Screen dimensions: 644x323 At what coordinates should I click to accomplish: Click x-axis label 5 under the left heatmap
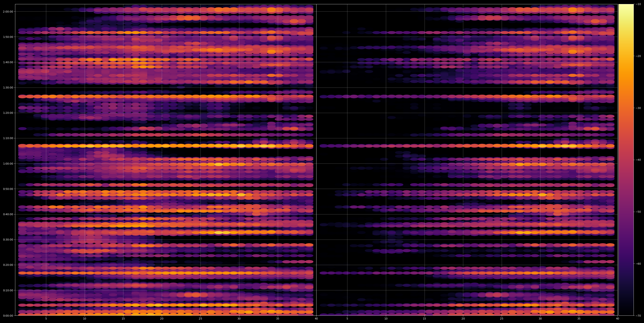coord(46,319)
